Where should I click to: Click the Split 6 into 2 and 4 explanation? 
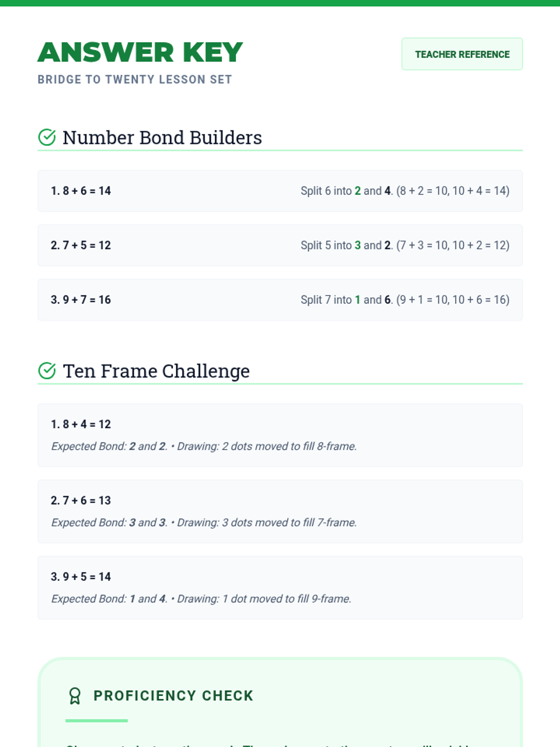click(405, 191)
